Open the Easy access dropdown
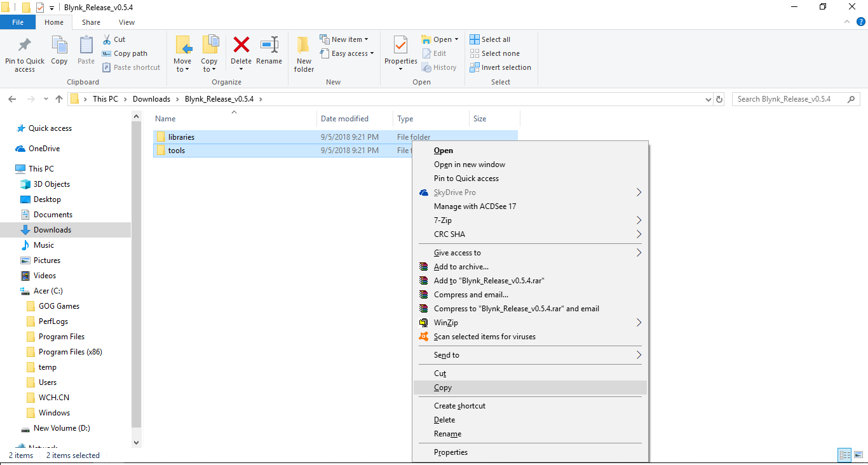The image size is (868, 465). (x=346, y=53)
